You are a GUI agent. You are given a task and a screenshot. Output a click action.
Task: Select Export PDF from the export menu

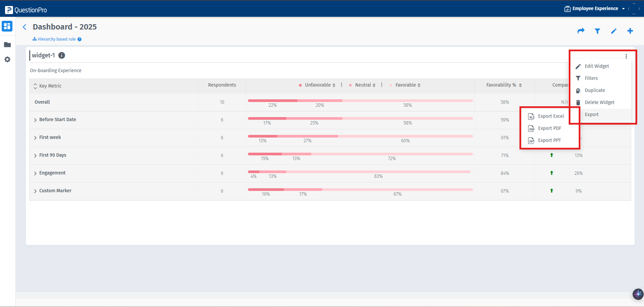pyautogui.click(x=550, y=128)
